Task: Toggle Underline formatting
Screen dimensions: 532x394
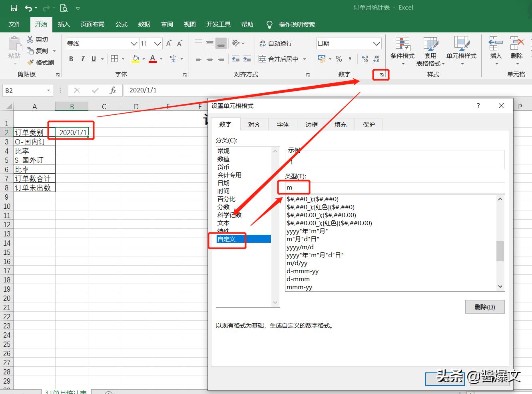Action: click(94, 59)
